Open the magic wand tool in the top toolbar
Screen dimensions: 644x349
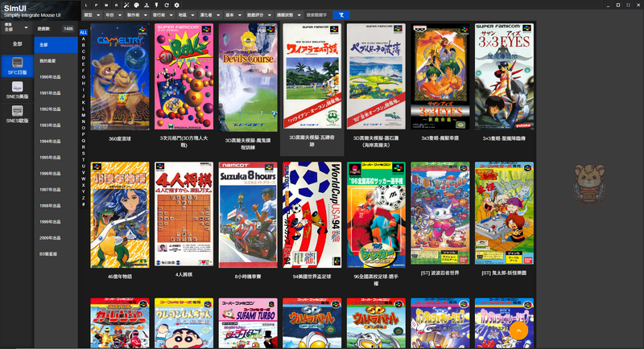click(x=126, y=5)
